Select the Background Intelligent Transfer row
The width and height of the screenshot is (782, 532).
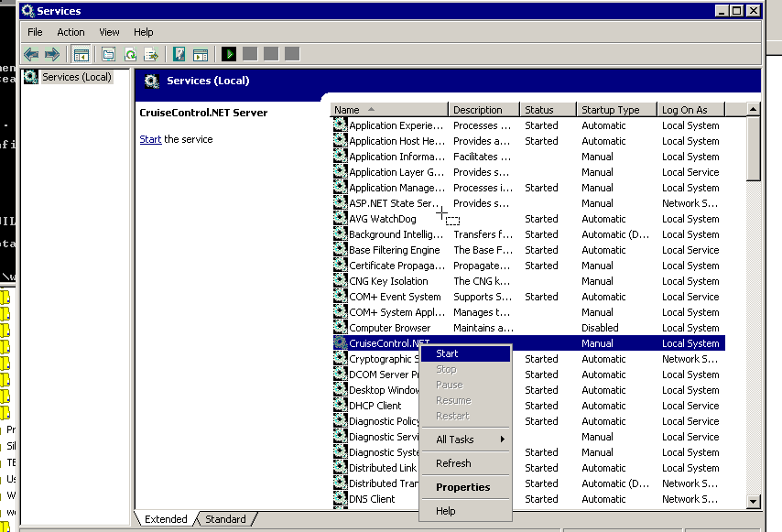528,234
